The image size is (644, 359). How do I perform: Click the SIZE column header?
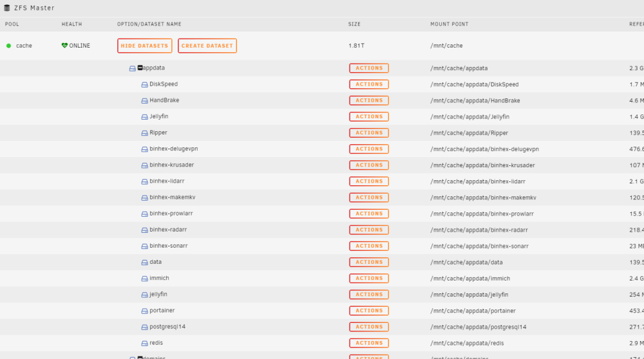(354, 24)
